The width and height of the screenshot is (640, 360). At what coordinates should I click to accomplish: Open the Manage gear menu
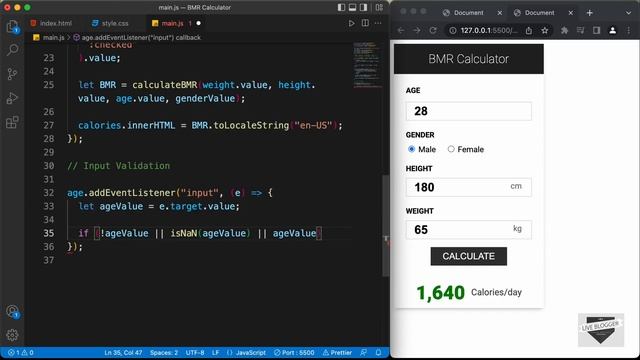pyautogui.click(x=12, y=335)
